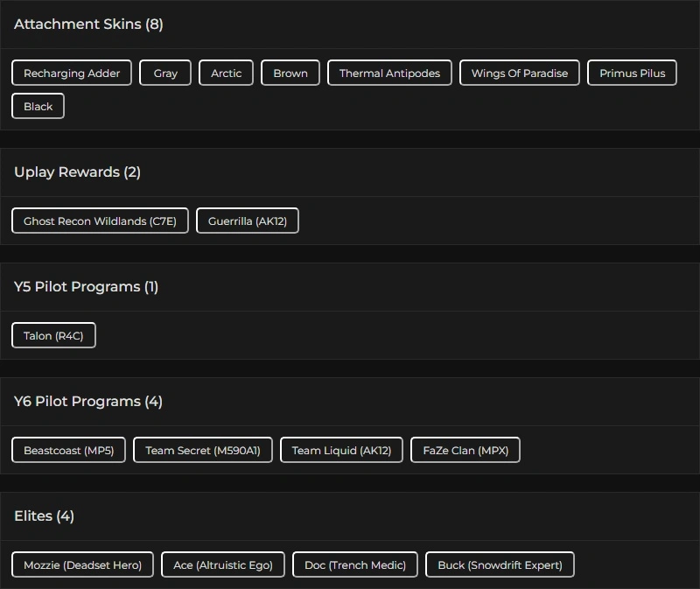This screenshot has width=700, height=589.
Task: Choose the Arctic attachment skin
Action: pyautogui.click(x=226, y=73)
